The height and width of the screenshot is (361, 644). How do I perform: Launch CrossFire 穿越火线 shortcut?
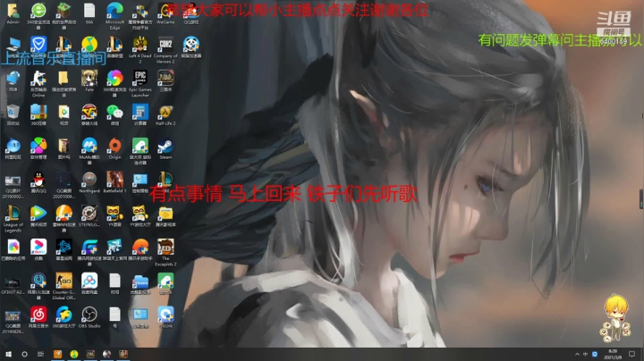pyautogui.click(x=89, y=112)
